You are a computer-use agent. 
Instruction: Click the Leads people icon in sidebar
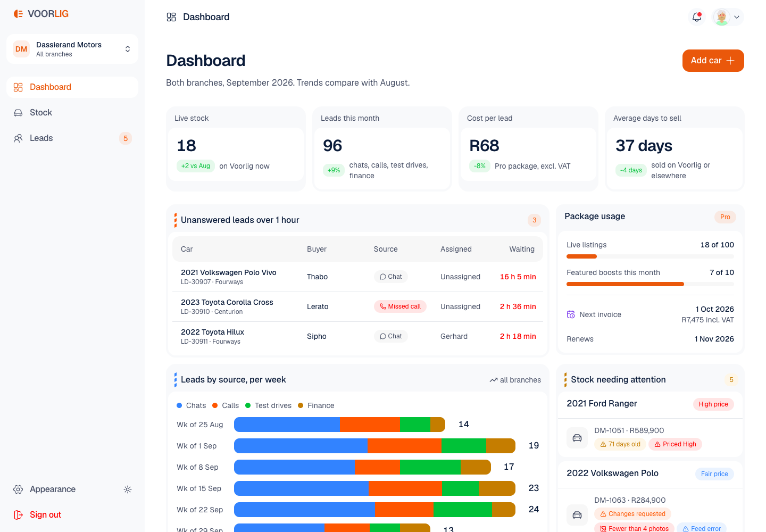[x=18, y=138]
